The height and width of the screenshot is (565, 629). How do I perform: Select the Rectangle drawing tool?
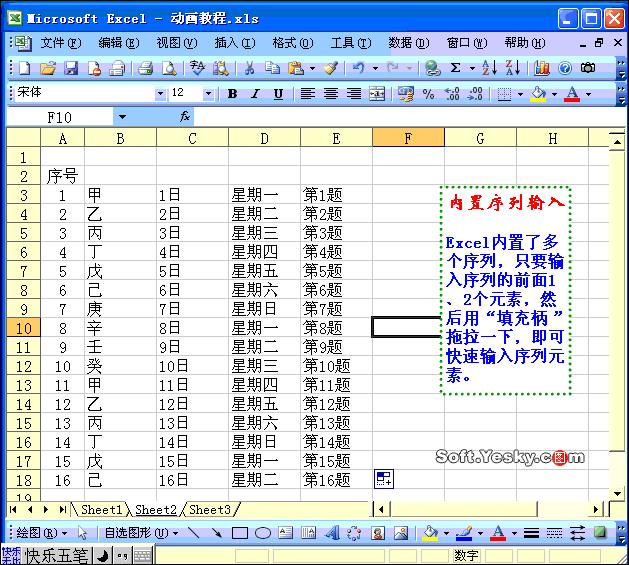click(x=240, y=533)
